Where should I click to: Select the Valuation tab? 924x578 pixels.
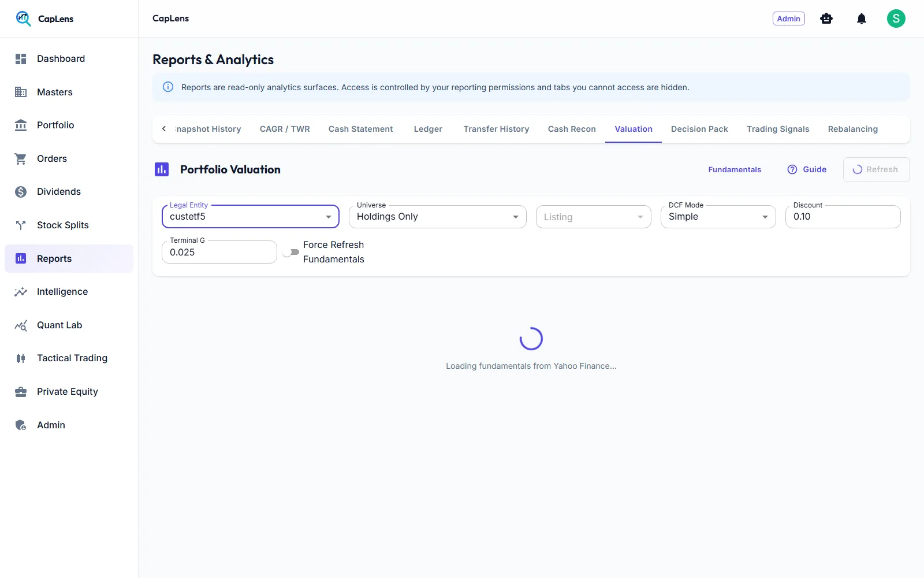coord(634,129)
